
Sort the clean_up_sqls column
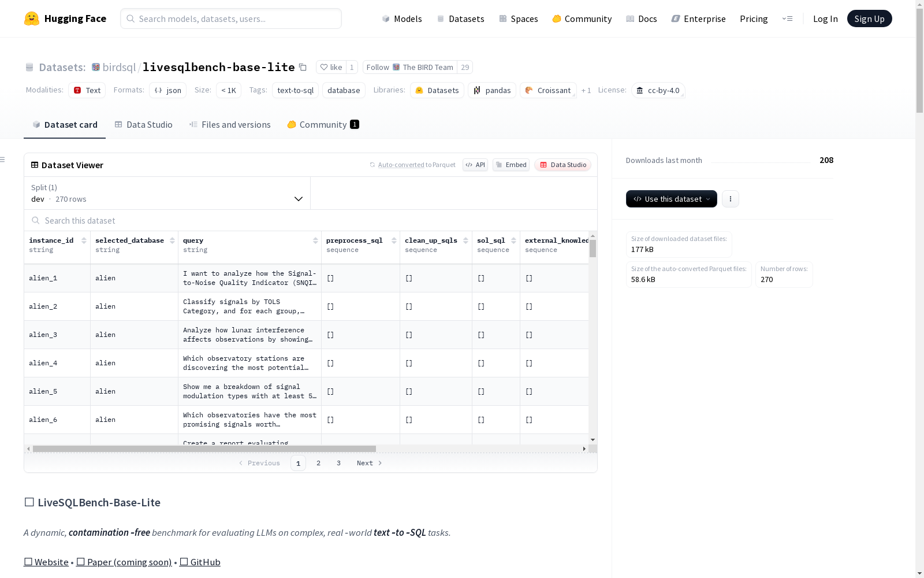pyautogui.click(x=465, y=240)
